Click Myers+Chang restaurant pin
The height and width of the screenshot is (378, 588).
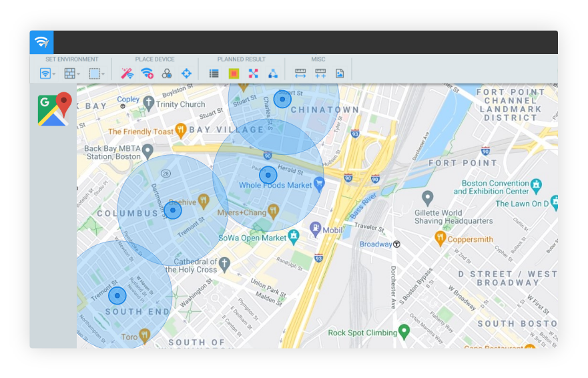[x=274, y=212]
